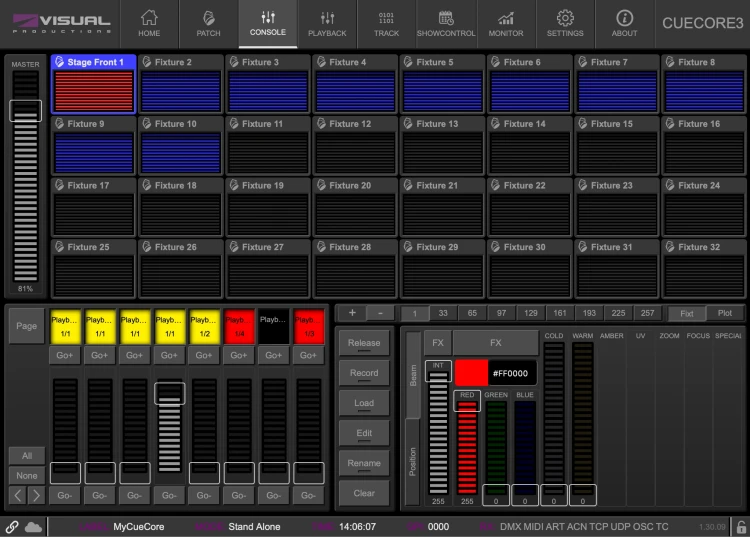Image resolution: width=750 pixels, height=537 pixels.
Task: Select the yellow Playback 1/2 tile
Action: (x=204, y=327)
